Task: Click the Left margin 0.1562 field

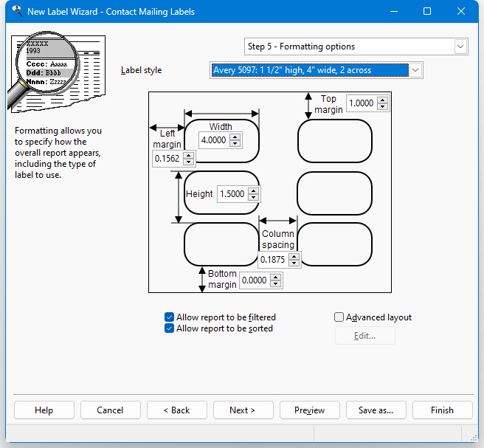Action: pyautogui.click(x=168, y=159)
